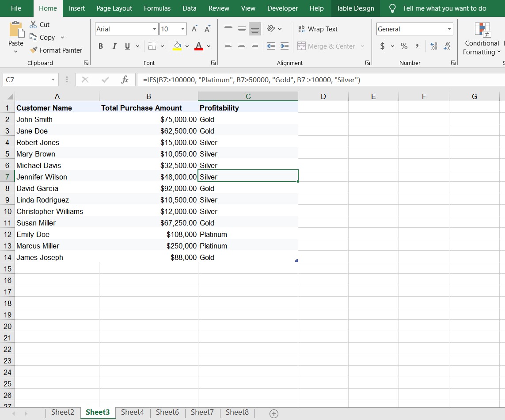This screenshot has width=505, height=420.
Task: Toggle Bold formatting
Action: click(x=101, y=46)
